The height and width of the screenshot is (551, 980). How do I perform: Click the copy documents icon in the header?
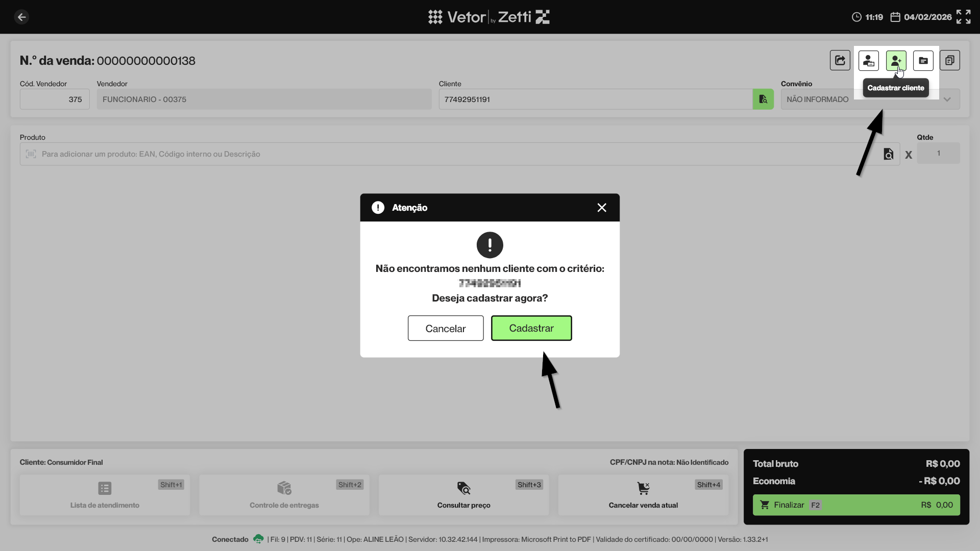949,61
